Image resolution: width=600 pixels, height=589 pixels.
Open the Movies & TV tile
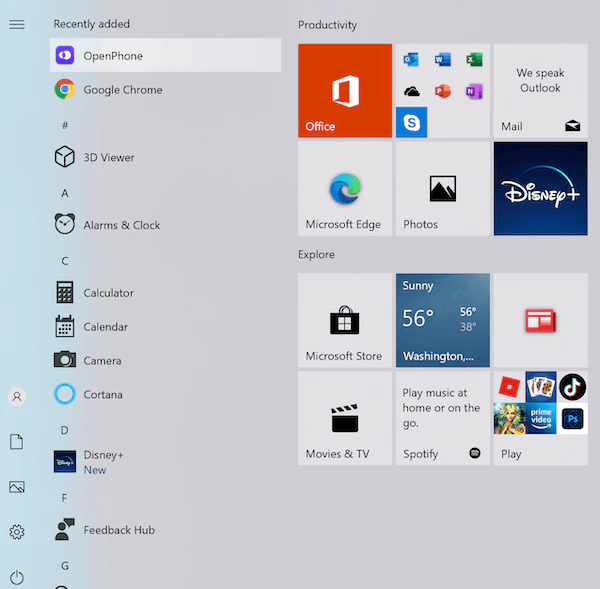(345, 418)
